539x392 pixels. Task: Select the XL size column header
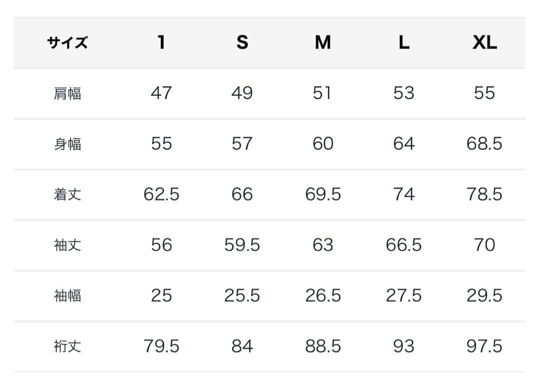coord(485,43)
